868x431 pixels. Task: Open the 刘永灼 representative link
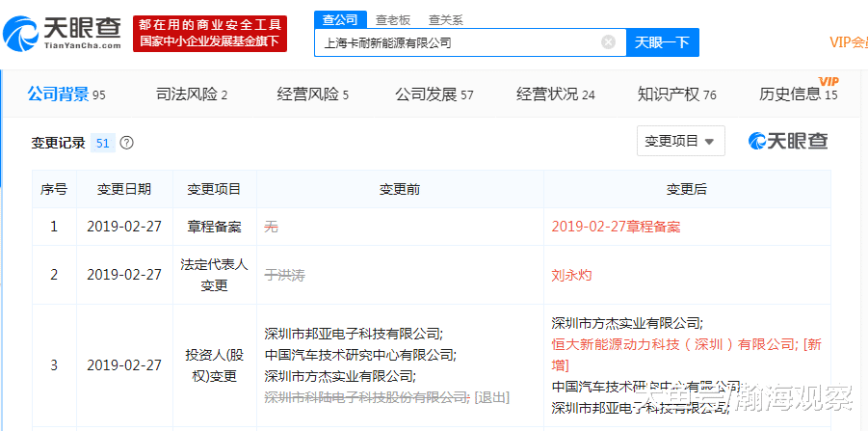pos(571,275)
